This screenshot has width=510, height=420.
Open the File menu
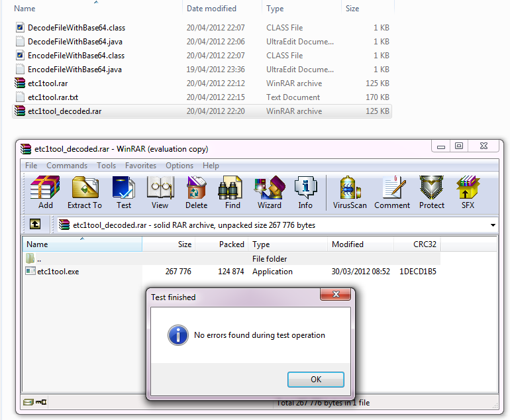pos(31,165)
